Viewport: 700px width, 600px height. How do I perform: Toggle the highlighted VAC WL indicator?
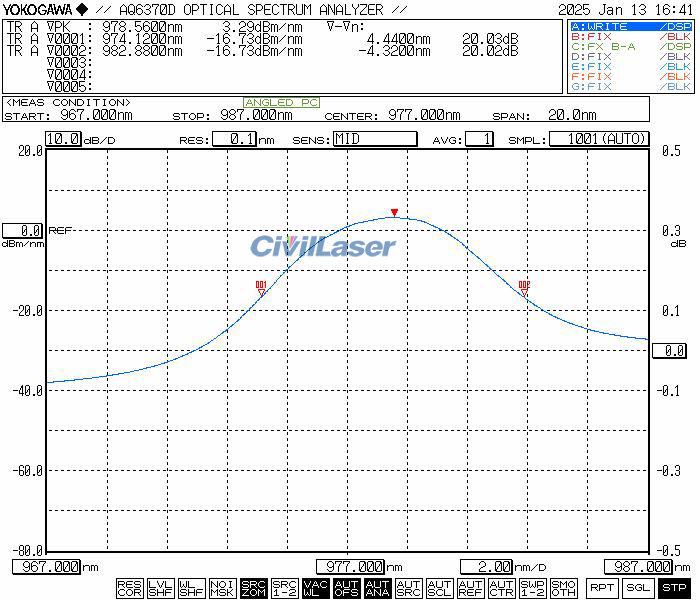click(x=316, y=588)
